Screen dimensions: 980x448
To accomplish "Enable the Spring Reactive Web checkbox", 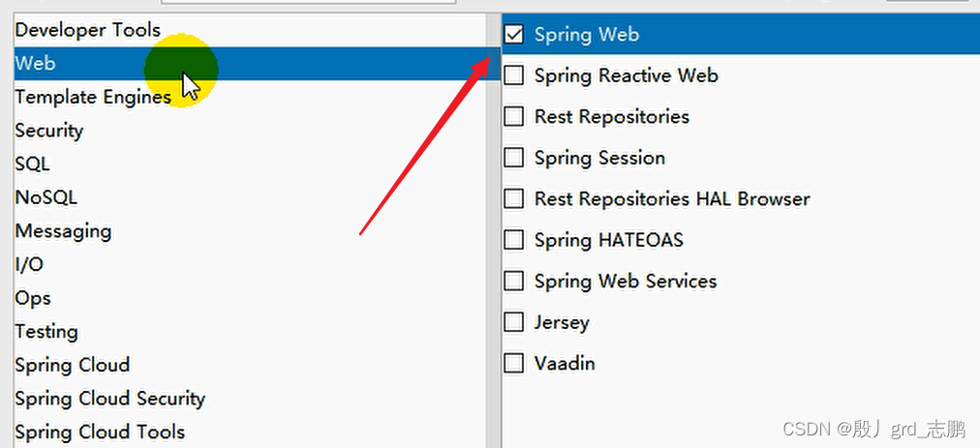I will click(514, 75).
